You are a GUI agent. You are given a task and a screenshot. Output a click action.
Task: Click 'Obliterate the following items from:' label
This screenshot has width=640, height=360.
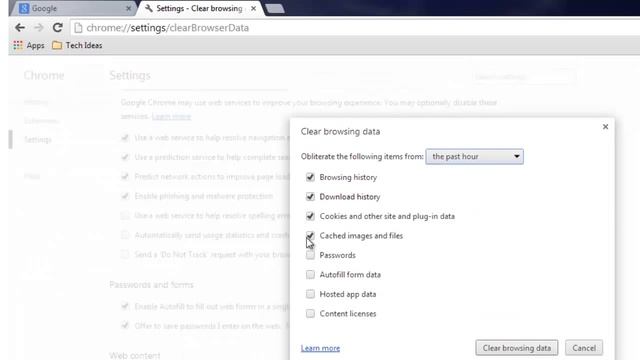point(362,157)
